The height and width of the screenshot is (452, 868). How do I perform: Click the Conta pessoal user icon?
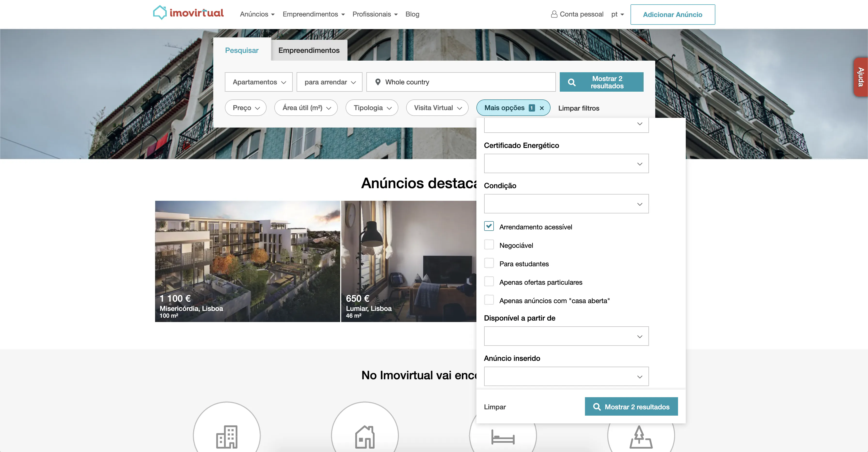point(554,14)
